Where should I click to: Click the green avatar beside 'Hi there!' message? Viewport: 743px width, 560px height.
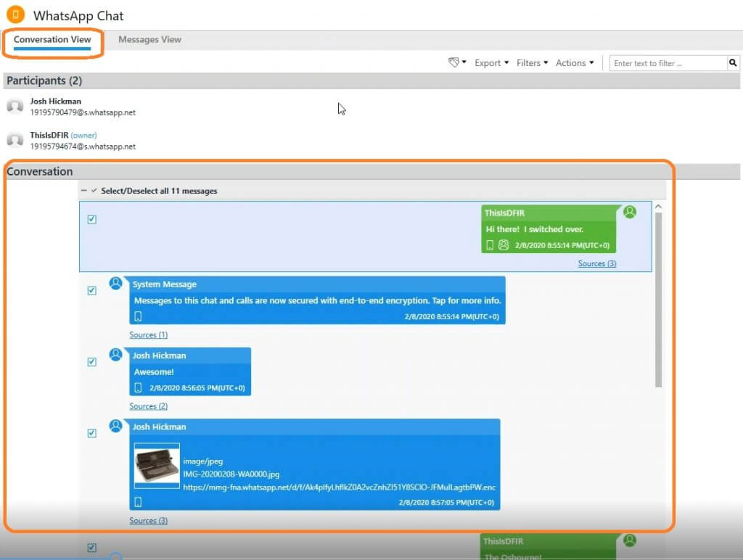[630, 212]
